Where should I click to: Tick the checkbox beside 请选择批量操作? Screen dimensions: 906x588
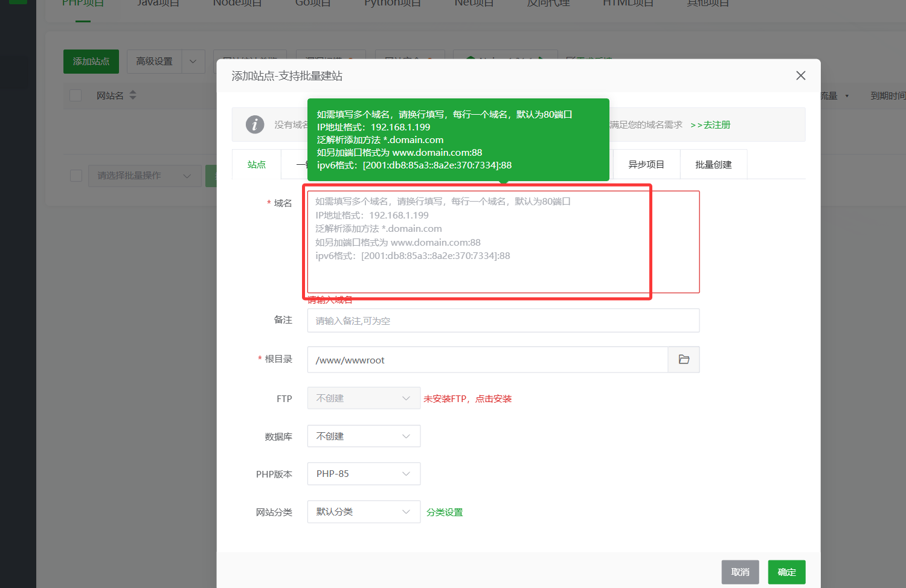tap(76, 176)
